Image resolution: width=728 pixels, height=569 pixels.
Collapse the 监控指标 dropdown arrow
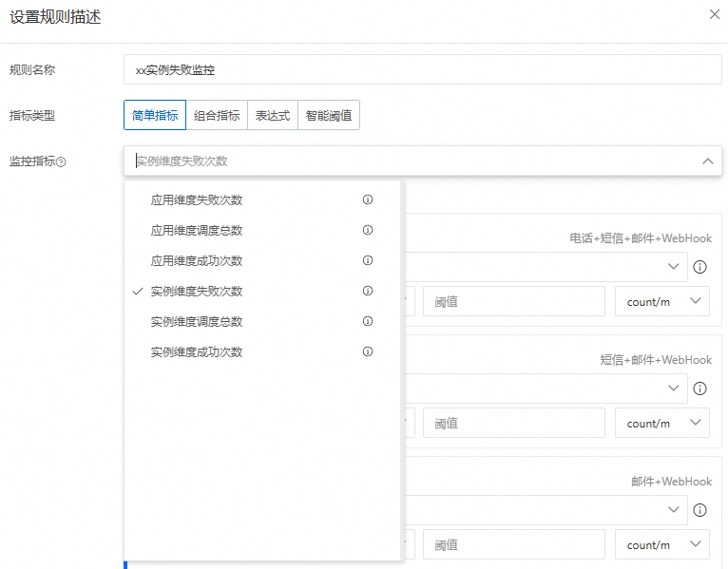(708, 161)
